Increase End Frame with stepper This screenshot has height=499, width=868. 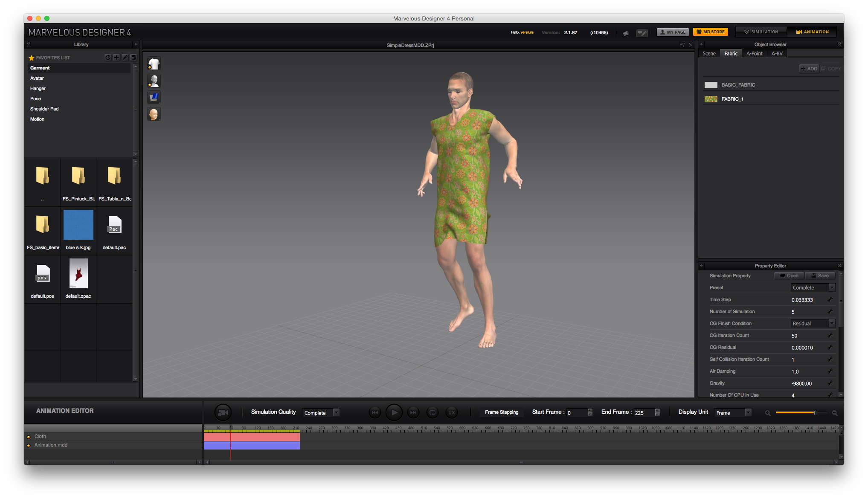657,410
